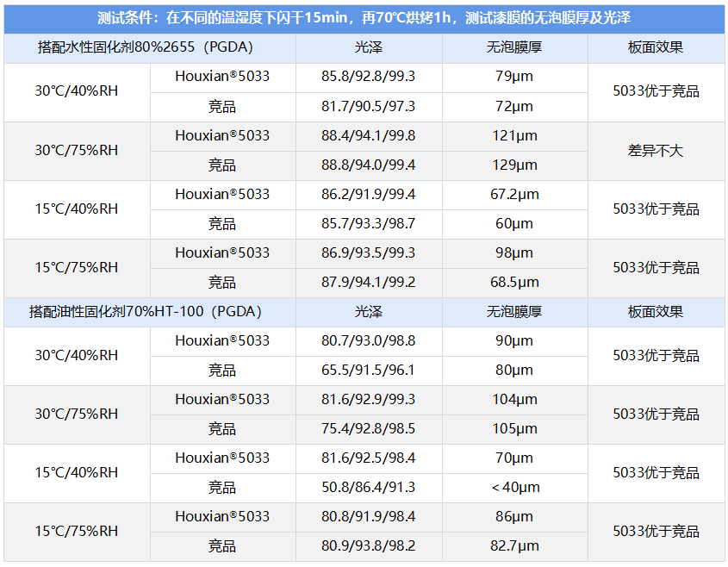This screenshot has height=567, width=728.
Task: Click 15℃/75%RH condition in oil-based hardener section
Action: coord(77,532)
